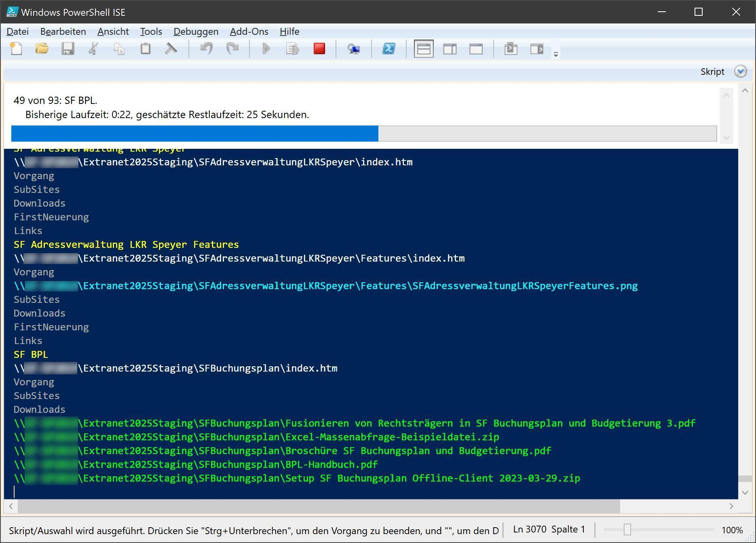
Task: Open the Debuggen menu
Action: pyautogui.click(x=196, y=32)
